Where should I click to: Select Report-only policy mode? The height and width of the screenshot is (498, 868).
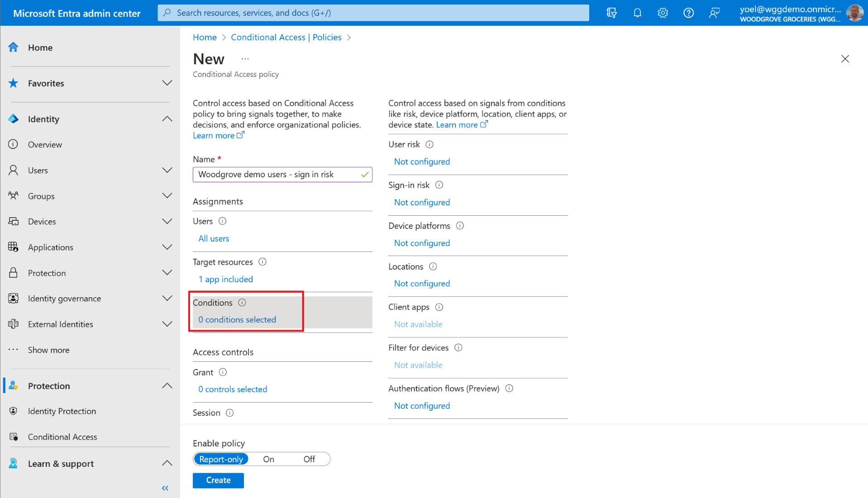[x=221, y=459]
